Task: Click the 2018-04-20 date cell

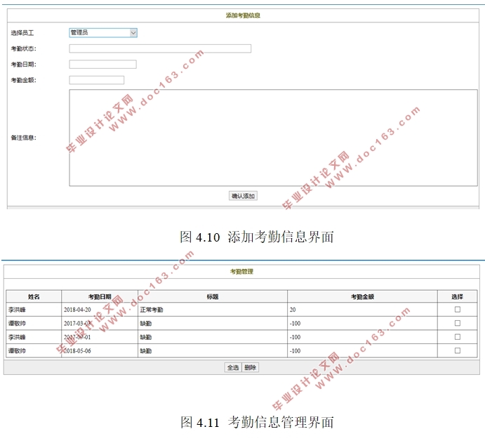Action: (x=77, y=310)
